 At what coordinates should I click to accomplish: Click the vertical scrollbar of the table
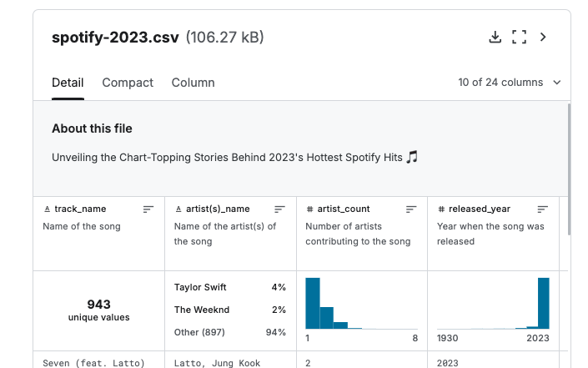click(x=570, y=169)
